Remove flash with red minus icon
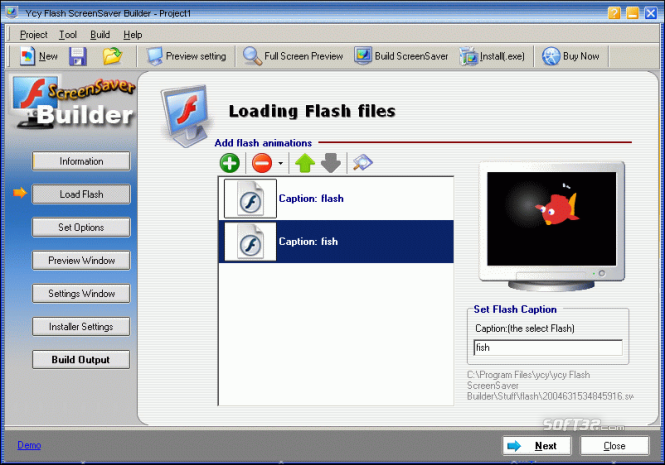 262,163
